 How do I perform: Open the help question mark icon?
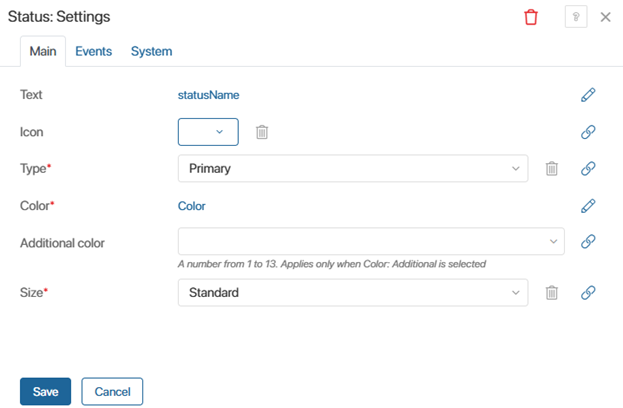576,17
